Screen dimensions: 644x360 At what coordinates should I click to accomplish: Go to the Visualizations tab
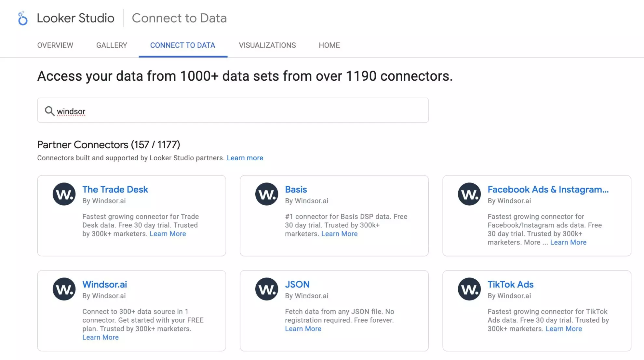coord(267,45)
